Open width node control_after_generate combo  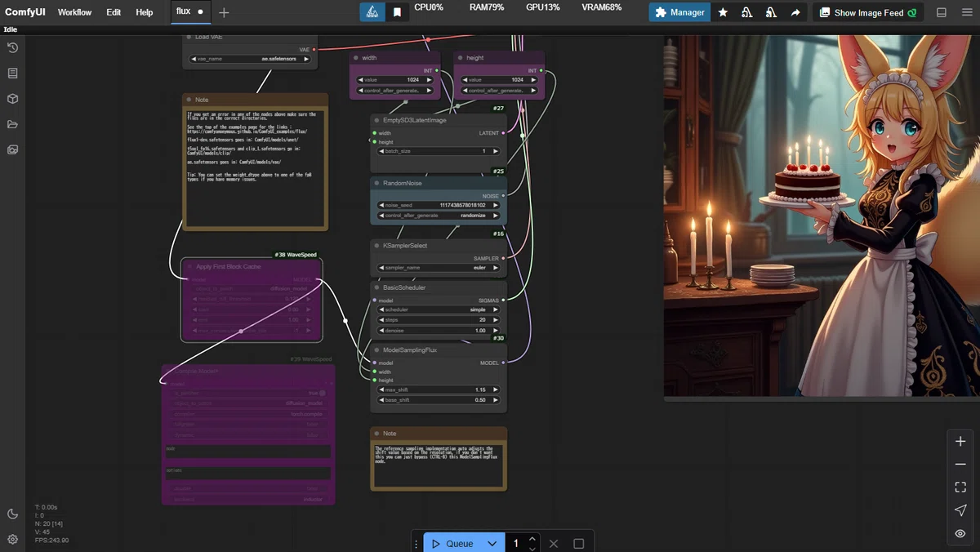click(394, 91)
